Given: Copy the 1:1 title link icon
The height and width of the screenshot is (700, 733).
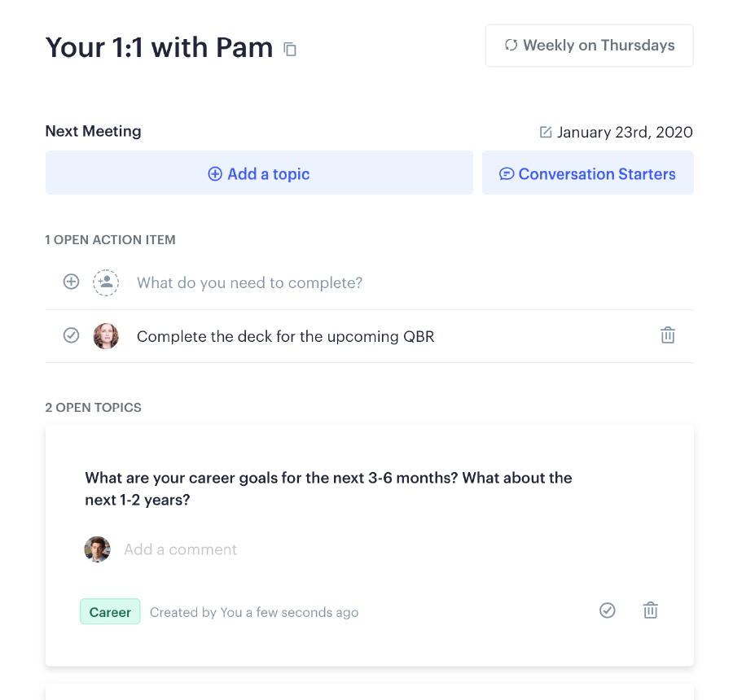Looking at the screenshot, I should [x=290, y=49].
